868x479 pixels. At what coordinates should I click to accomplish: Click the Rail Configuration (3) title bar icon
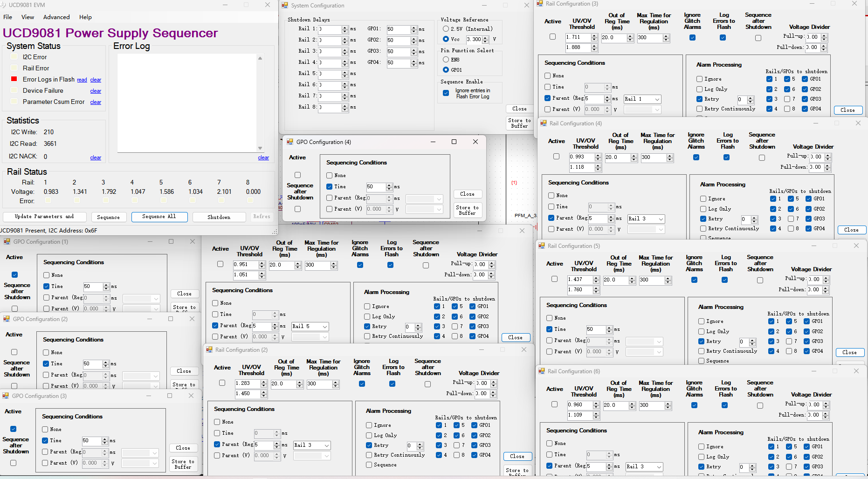pyautogui.click(x=540, y=4)
